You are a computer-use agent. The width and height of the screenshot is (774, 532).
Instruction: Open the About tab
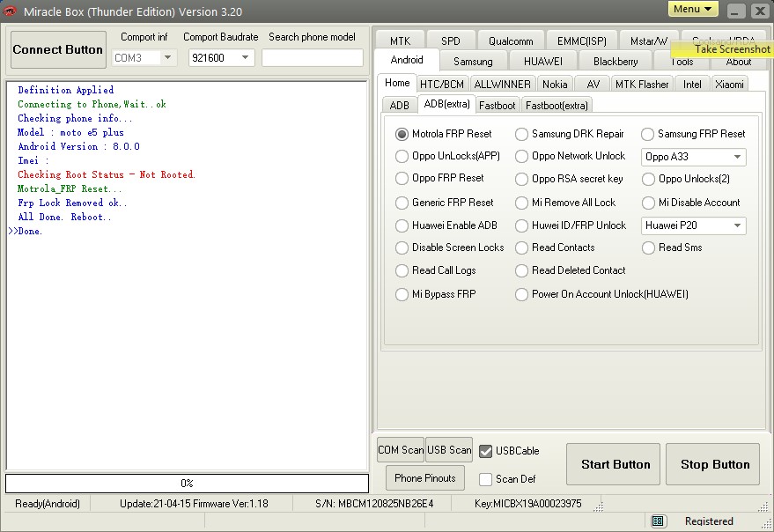click(x=739, y=63)
